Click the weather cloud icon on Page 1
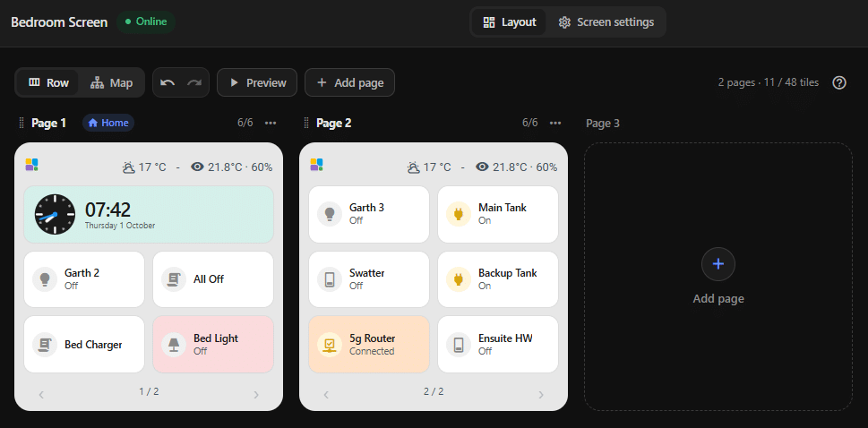Screen dimensions: 868x428 (x=129, y=167)
